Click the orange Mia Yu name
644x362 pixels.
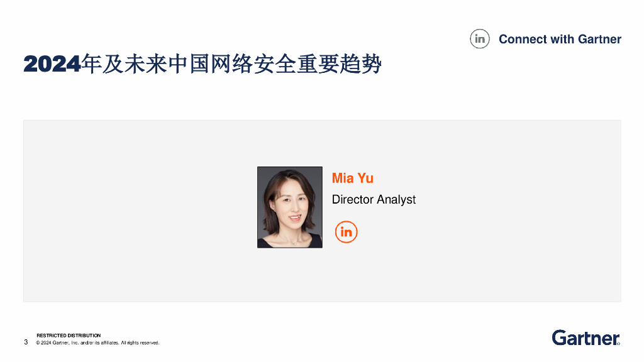[x=352, y=178]
